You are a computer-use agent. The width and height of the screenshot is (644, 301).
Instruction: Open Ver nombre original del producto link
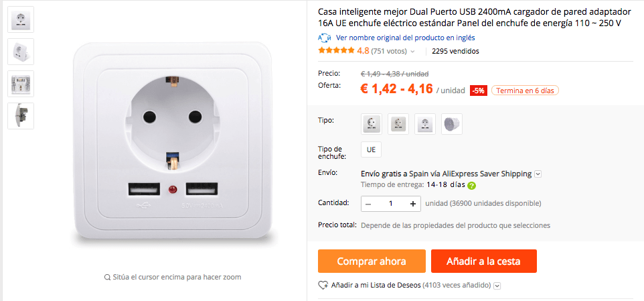tap(406, 38)
